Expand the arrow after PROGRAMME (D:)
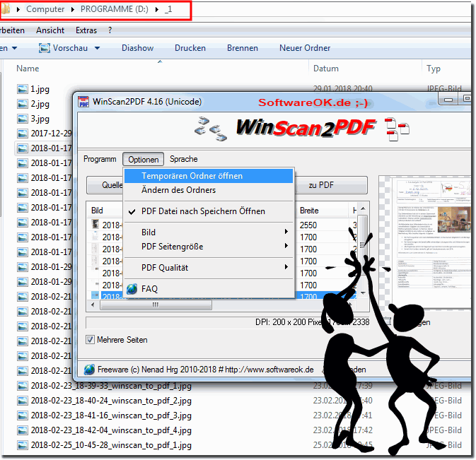Screen dimensions: 476x460 coord(157,9)
